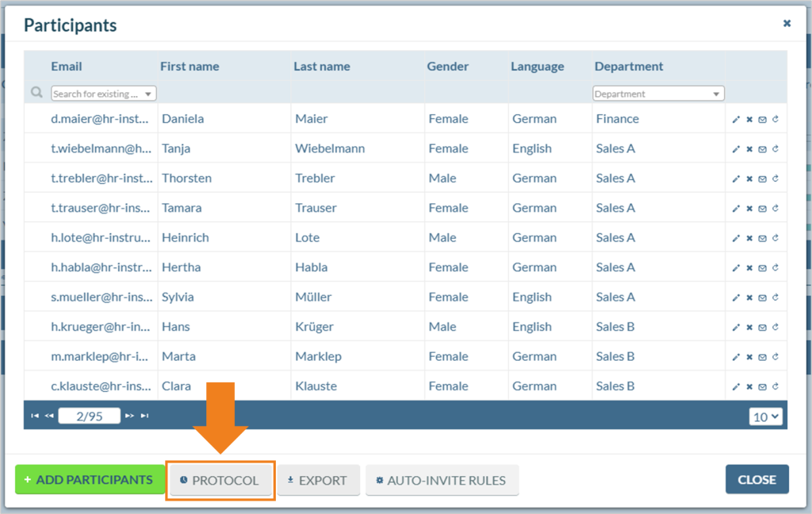
Task: Click the reset arrow in Sylvia Müller's row
Action: point(776,297)
